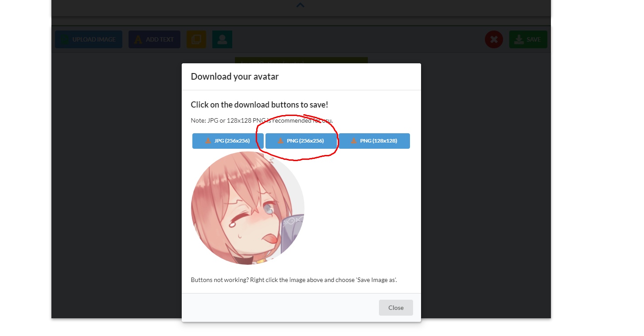Download the PNG (128x128) avatar

pyautogui.click(x=374, y=141)
